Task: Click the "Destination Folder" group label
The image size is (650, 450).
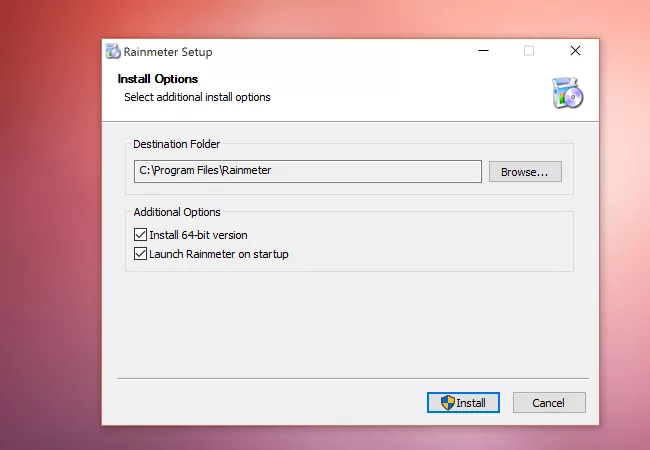Action: tap(177, 144)
